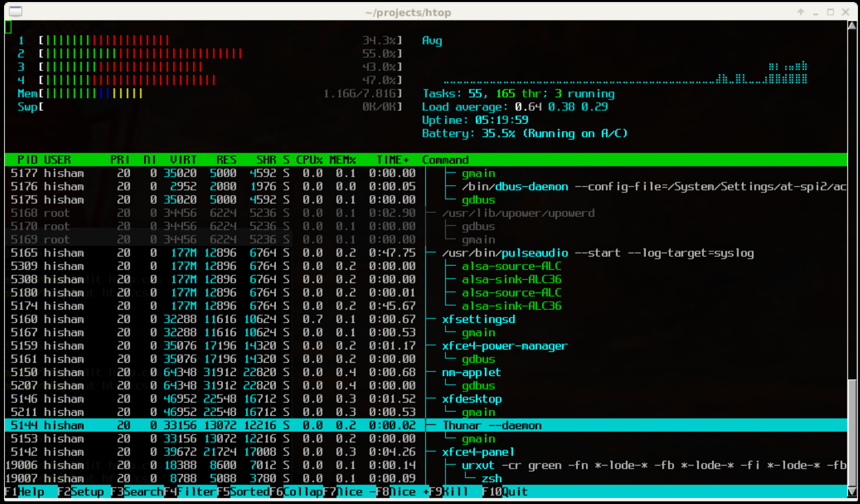
Task: Click F6 Collap to collapse tree
Action: [297, 491]
